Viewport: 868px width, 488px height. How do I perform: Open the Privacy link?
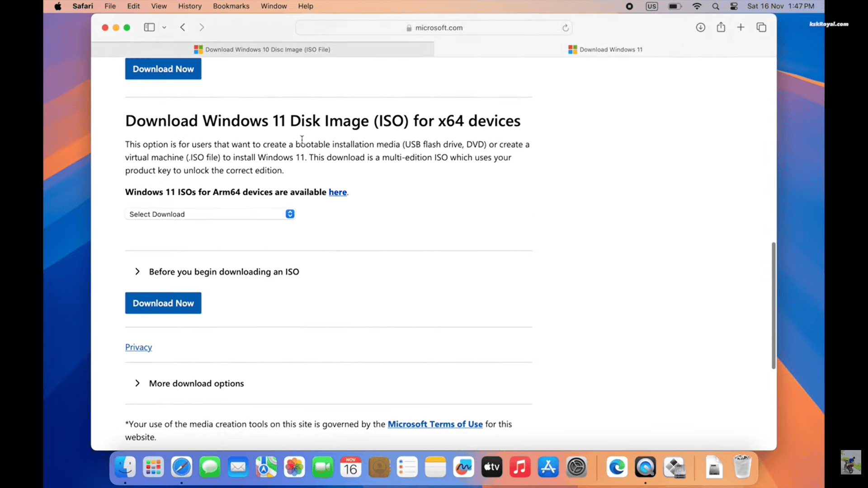138,347
